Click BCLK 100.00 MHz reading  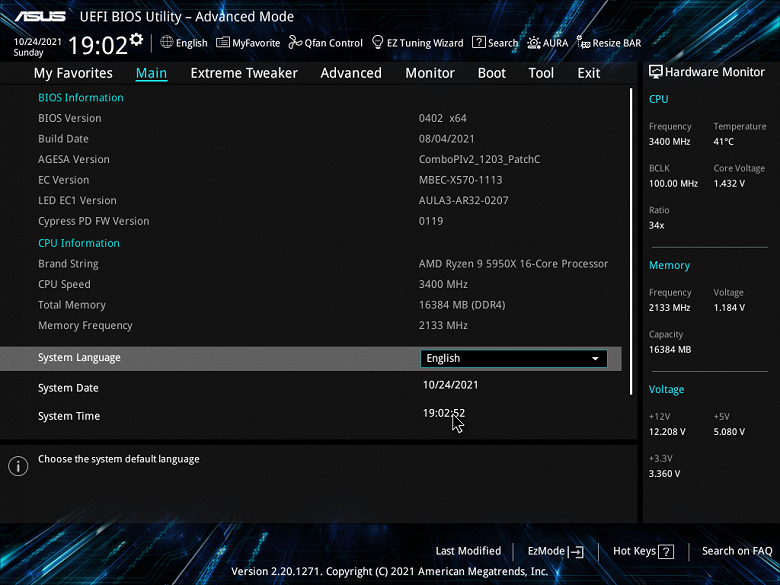(673, 184)
